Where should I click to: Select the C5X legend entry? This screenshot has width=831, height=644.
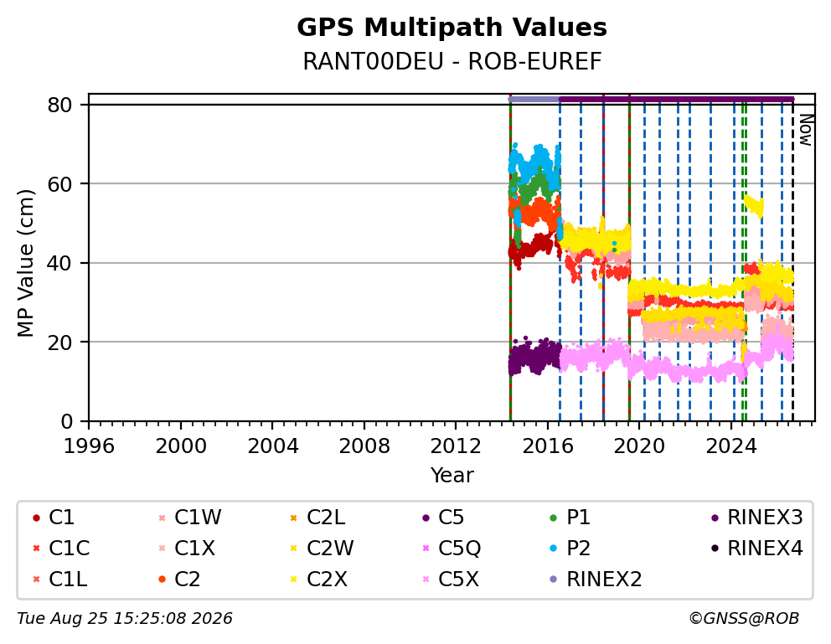point(451,579)
